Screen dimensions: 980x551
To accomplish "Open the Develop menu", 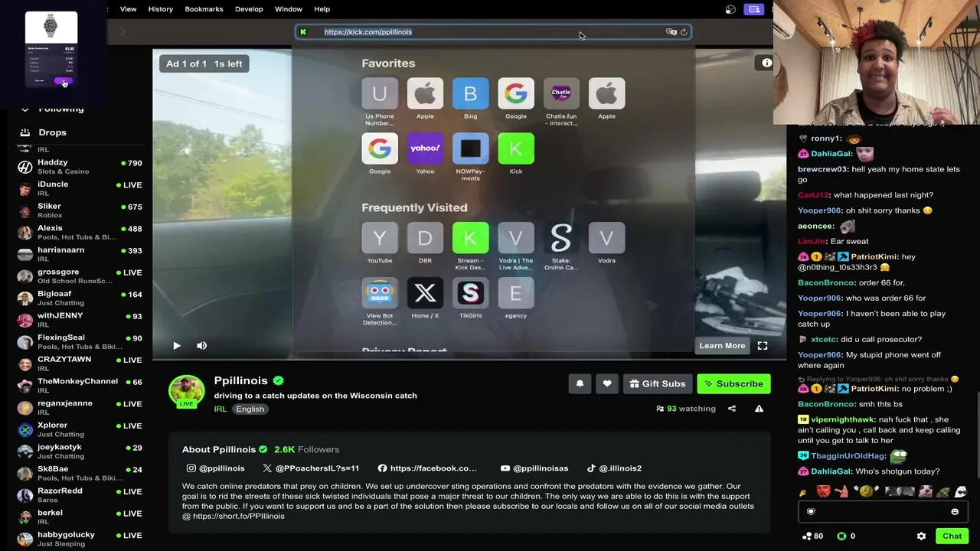I will point(249,9).
